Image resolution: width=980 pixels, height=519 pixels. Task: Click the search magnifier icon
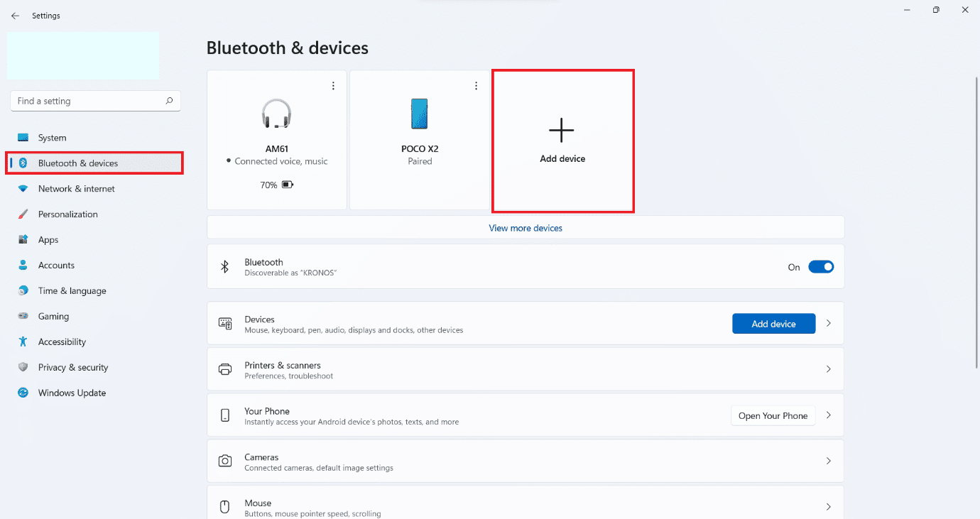click(169, 101)
